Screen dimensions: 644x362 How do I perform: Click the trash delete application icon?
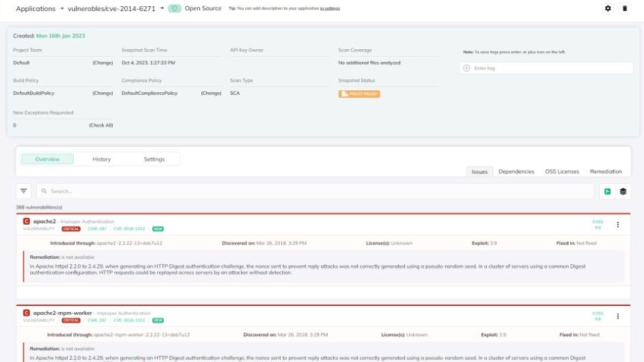(x=624, y=8)
